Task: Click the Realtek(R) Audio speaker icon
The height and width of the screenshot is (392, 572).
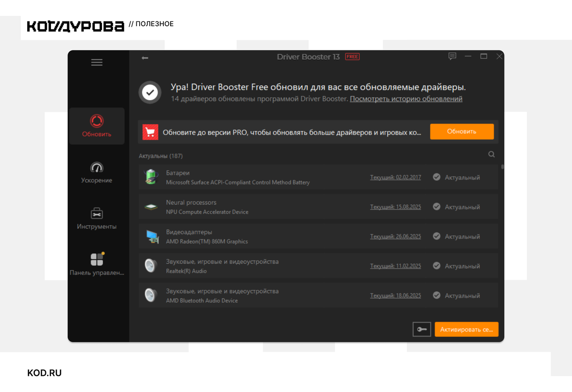Action: (151, 266)
